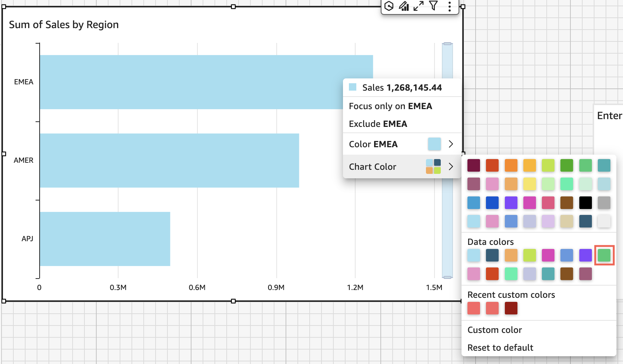The width and height of the screenshot is (623, 364).
Task: Maximize the visual with the expand arrows
Action: (x=419, y=6)
